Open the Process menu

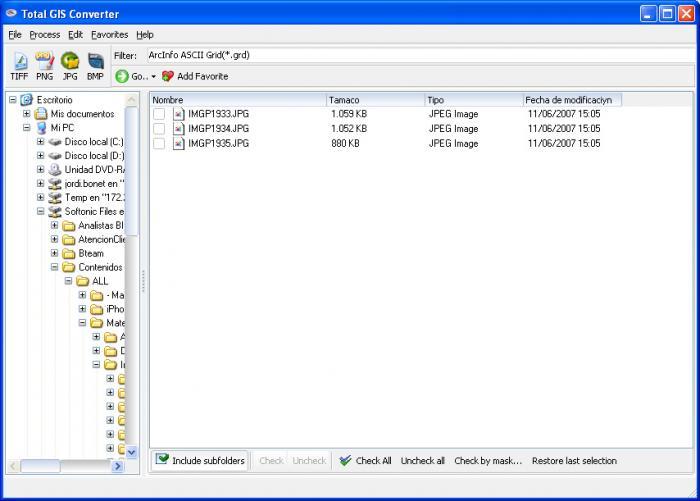coord(44,34)
